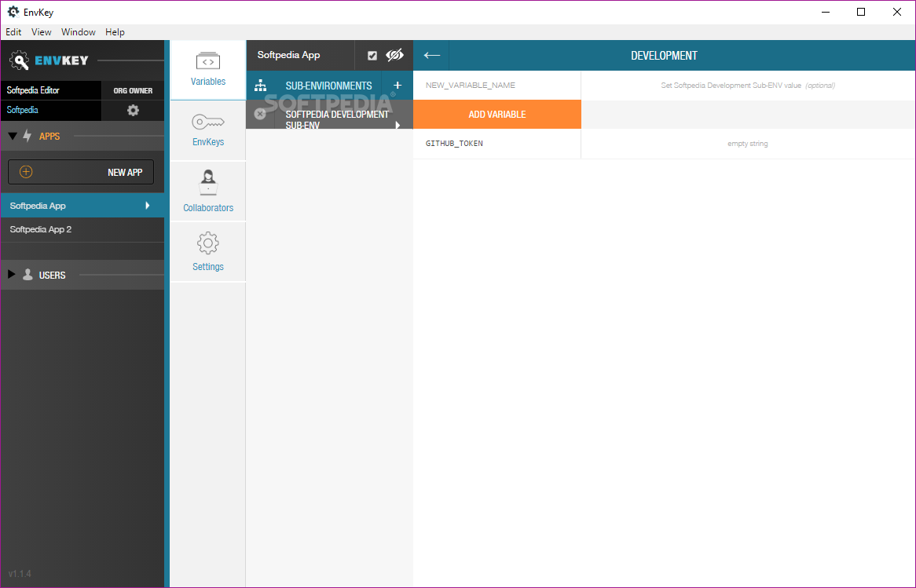Open the EnvKeys tab

tap(208, 130)
